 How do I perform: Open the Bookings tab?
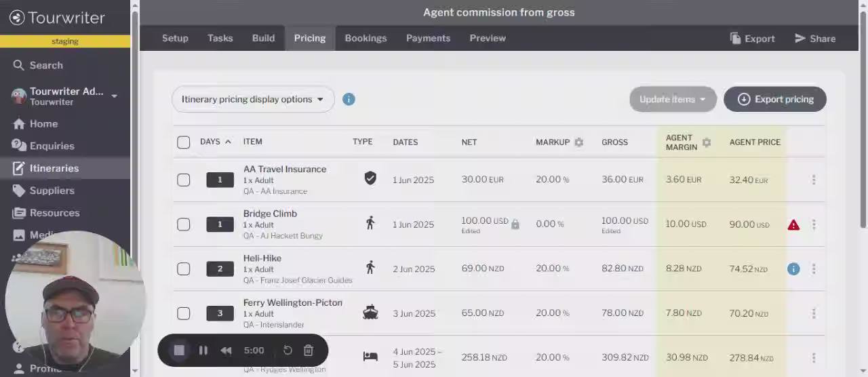pyautogui.click(x=366, y=38)
